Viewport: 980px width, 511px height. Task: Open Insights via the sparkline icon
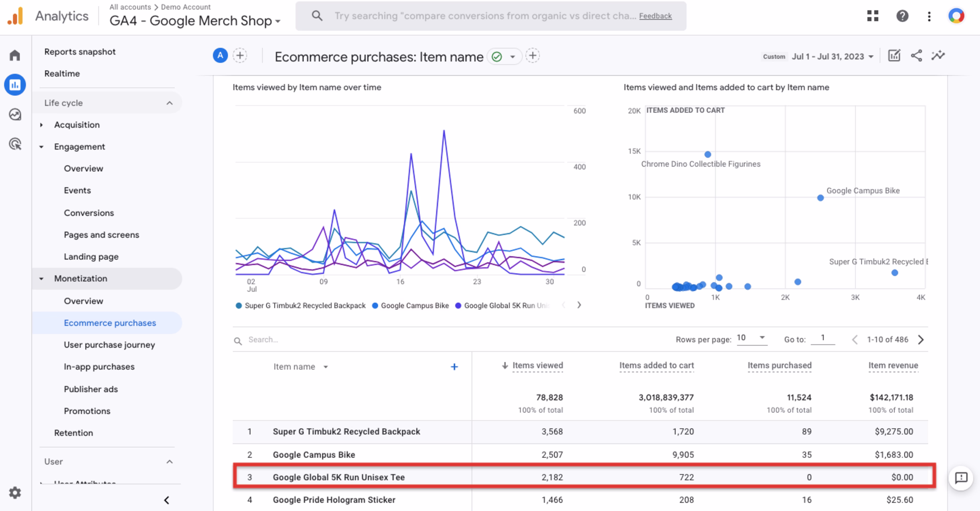938,56
